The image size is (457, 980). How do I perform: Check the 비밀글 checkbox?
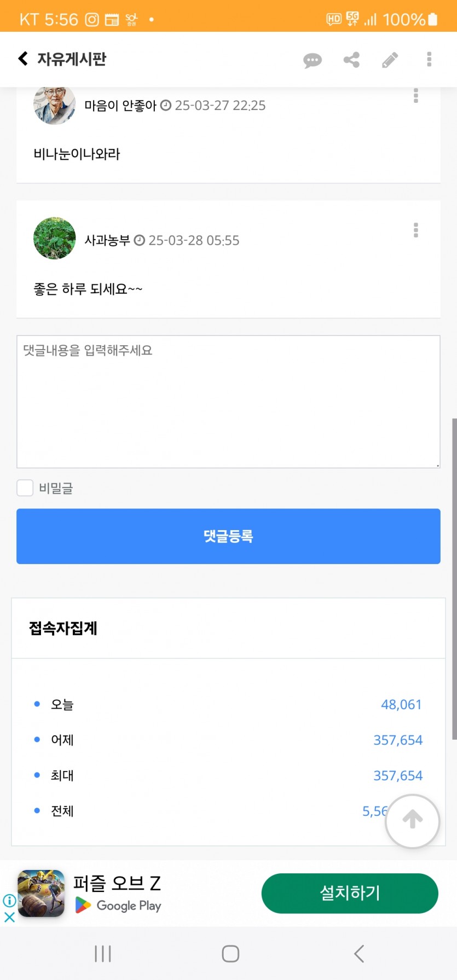coord(25,488)
